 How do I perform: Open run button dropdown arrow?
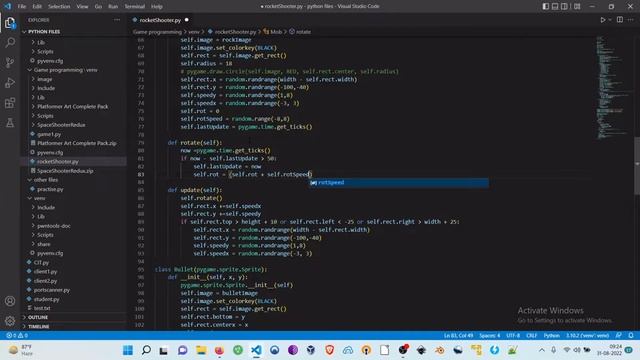(610, 20)
